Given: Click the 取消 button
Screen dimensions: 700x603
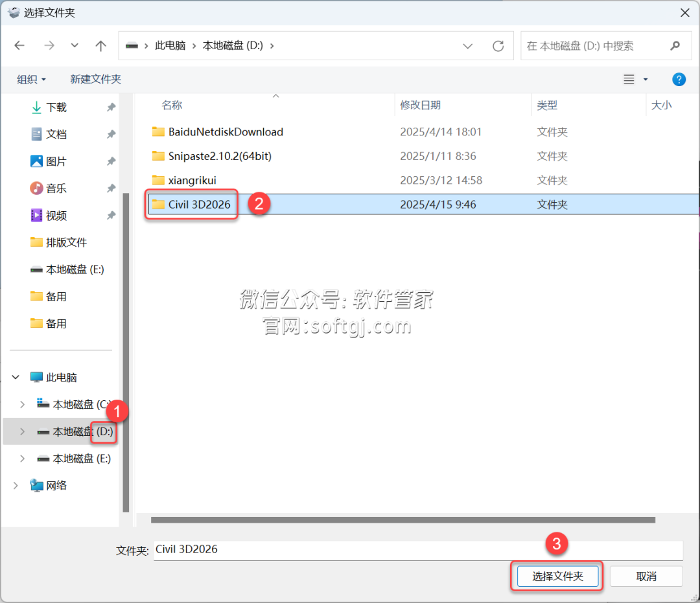Looking at the screenshot, I should pyautogui.click(x=646, y=576).
